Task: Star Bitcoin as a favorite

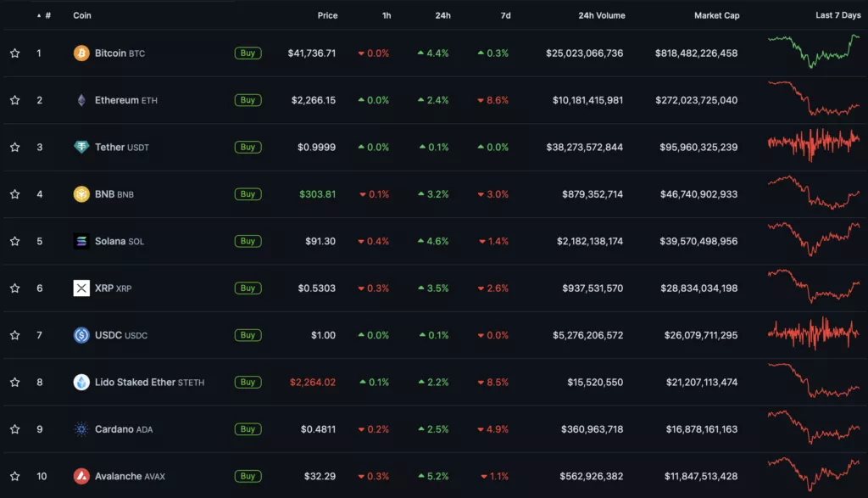Action: [x=14, y=53]
